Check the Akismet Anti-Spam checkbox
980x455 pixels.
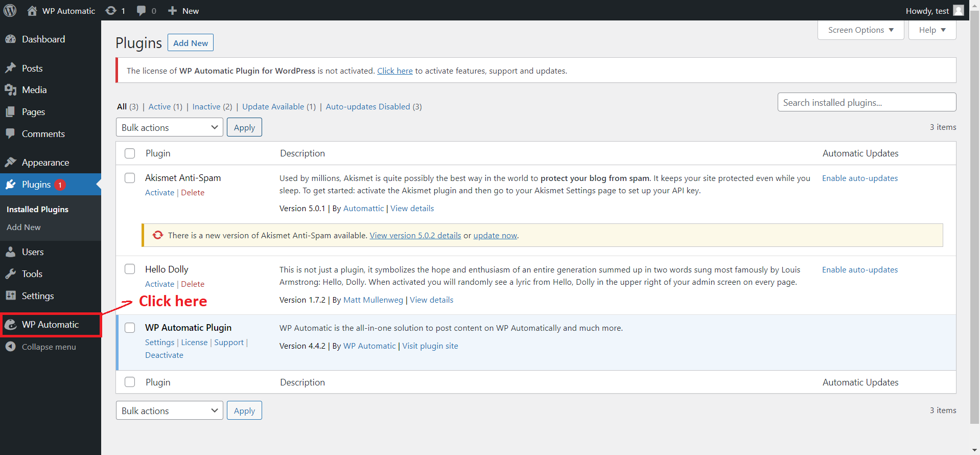pos(130,178)
